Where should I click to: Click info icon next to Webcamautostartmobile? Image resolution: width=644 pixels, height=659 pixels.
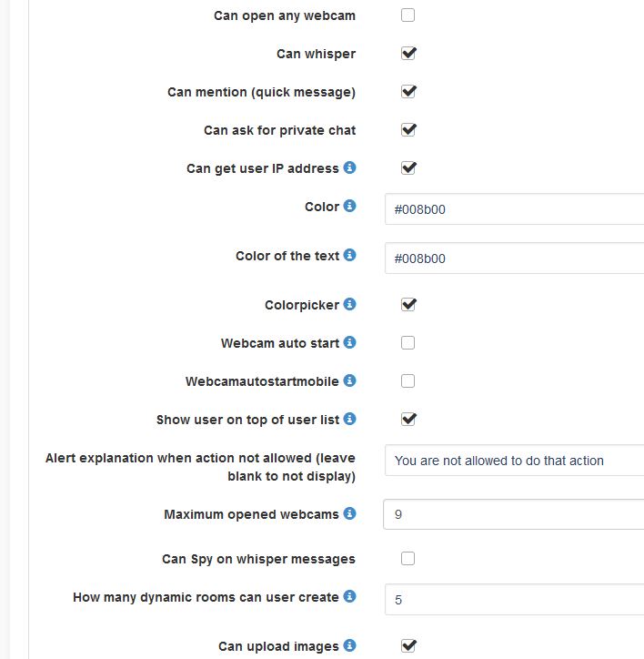(x=350, y=381)
